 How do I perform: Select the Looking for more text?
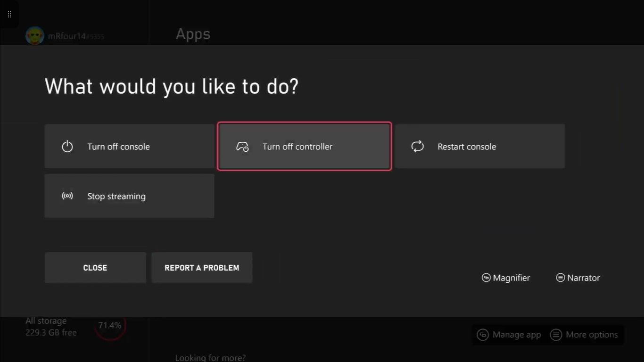(x=210, y=357)
